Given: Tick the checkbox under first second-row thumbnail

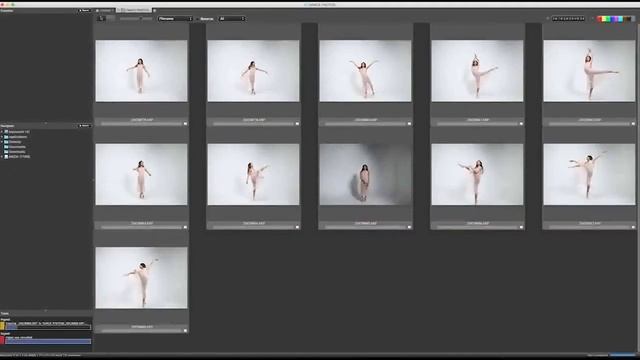Looking at the screenshot, I should click(185, 227).
